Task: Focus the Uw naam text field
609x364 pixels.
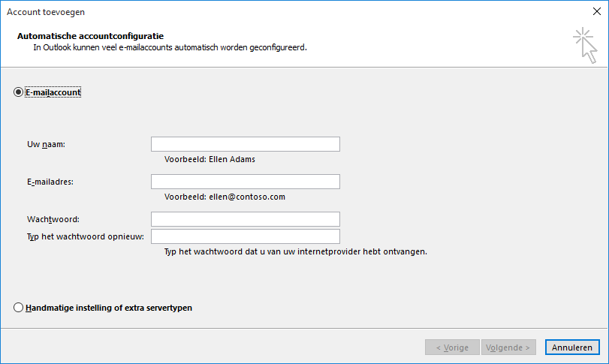Action: coord(245,144)
